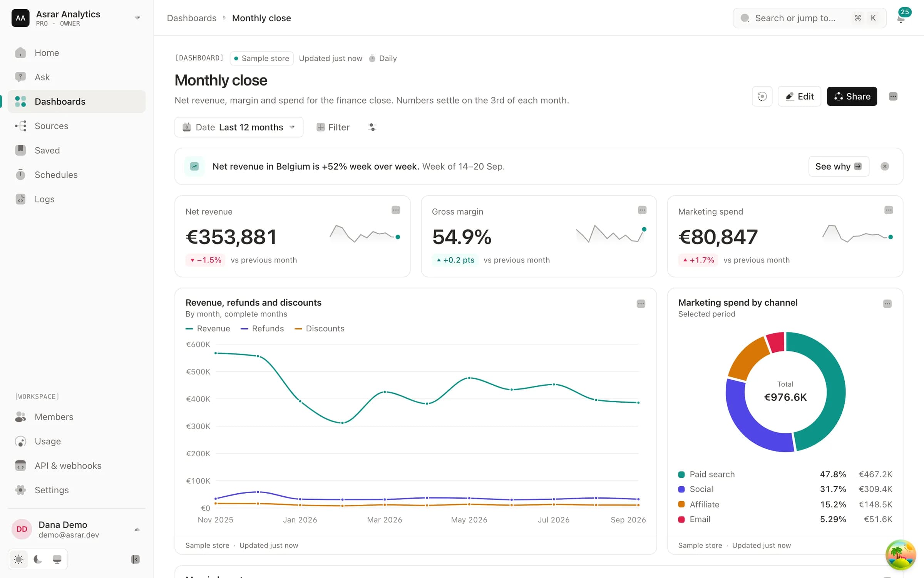The width and height of the screenshot is (924, 578).
Task: Click the refresh dashboard icon button
Action: [762, 96]
